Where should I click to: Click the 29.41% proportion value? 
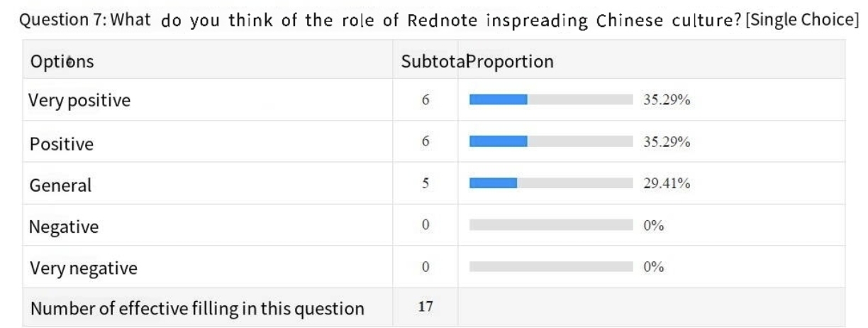pos(667,184)
